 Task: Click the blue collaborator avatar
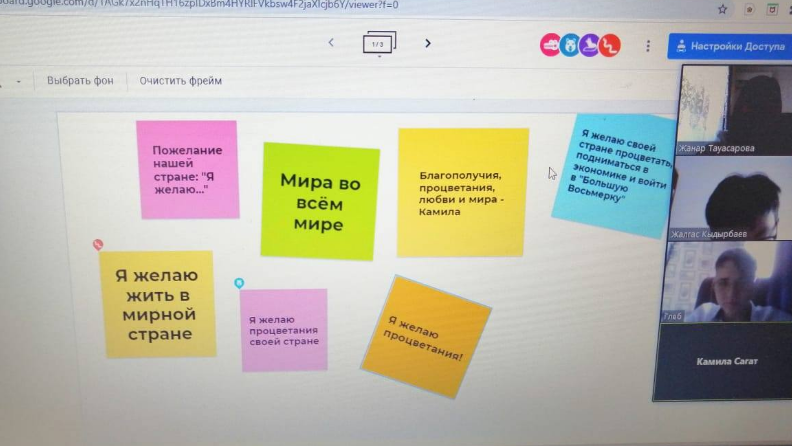pyautogui.click(x=570, y=45)
